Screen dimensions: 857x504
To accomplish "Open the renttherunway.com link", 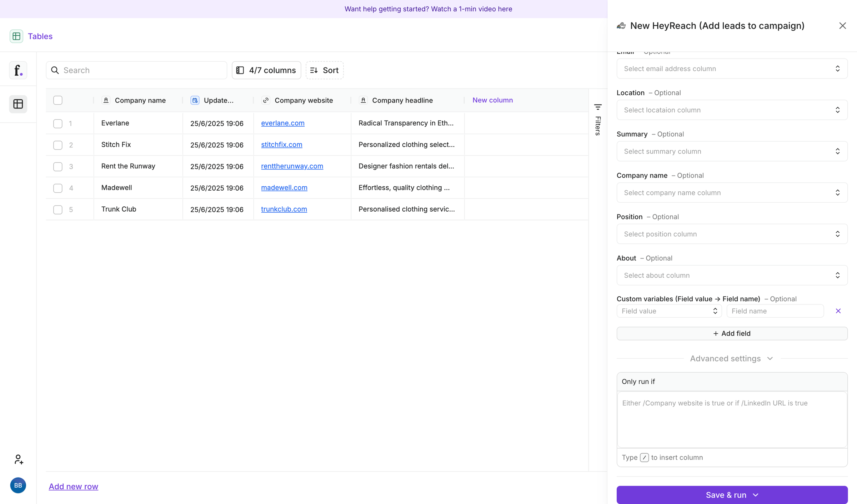I will click(x=292, y=166).
